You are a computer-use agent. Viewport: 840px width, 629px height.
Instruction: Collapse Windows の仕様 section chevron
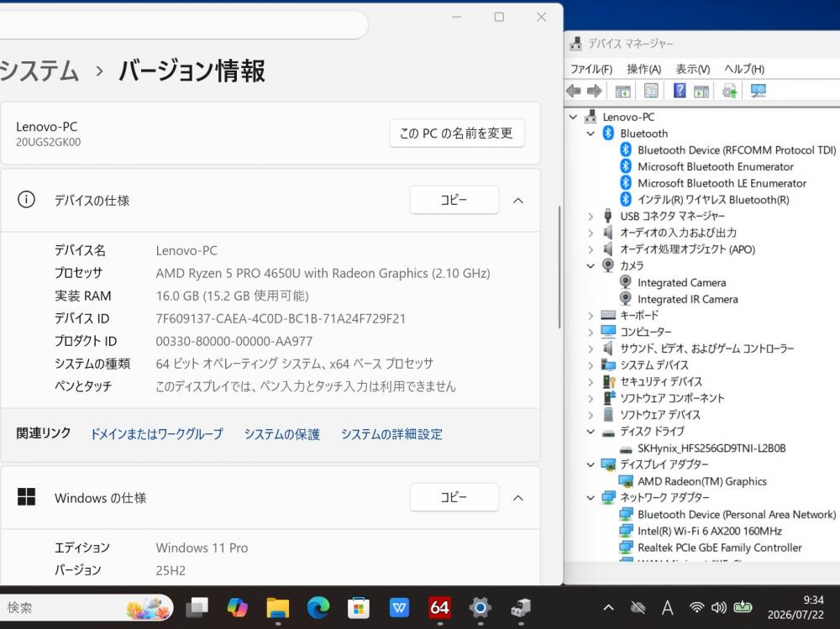pos(518,498)
